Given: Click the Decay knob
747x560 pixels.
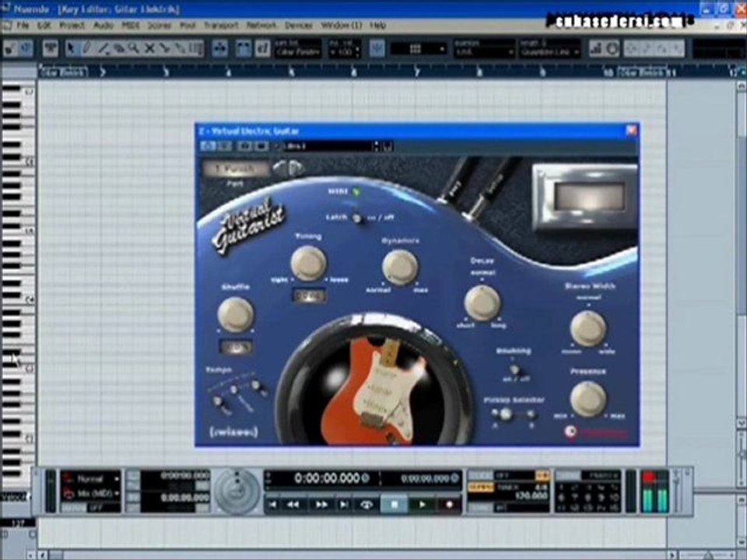Looking at the screenshot, I should [482, 303].
